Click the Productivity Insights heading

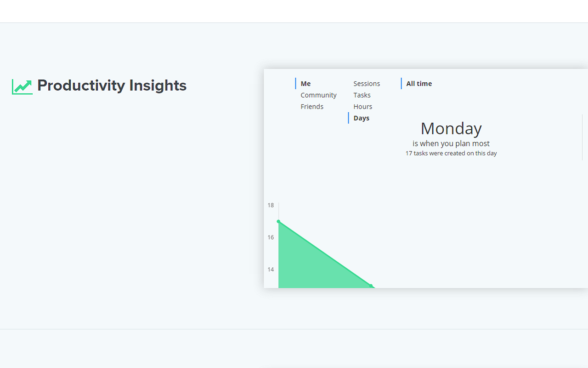[112, 86]
